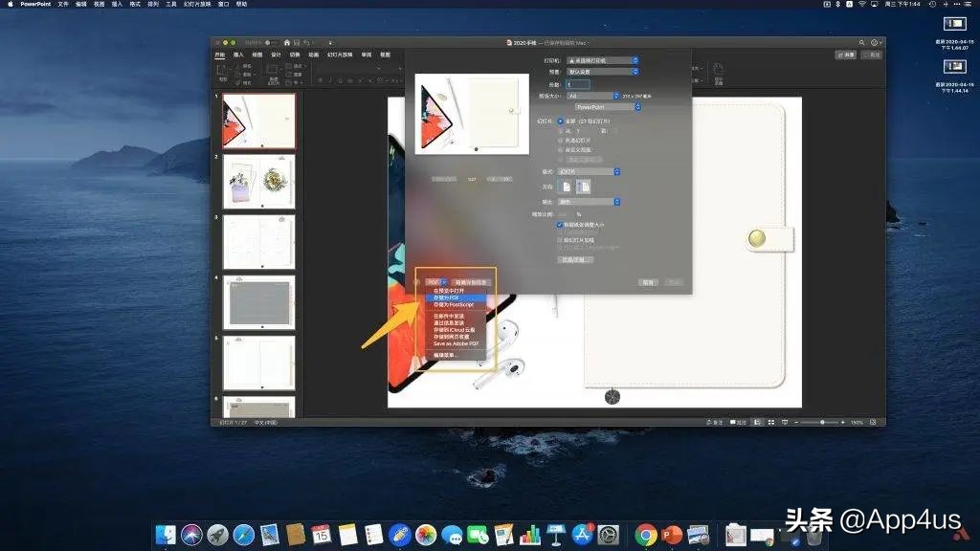Click the PowerPoint icon in the Dock
Image resolution: width=980 pixels, height=551 pixels.
(672, 535)
